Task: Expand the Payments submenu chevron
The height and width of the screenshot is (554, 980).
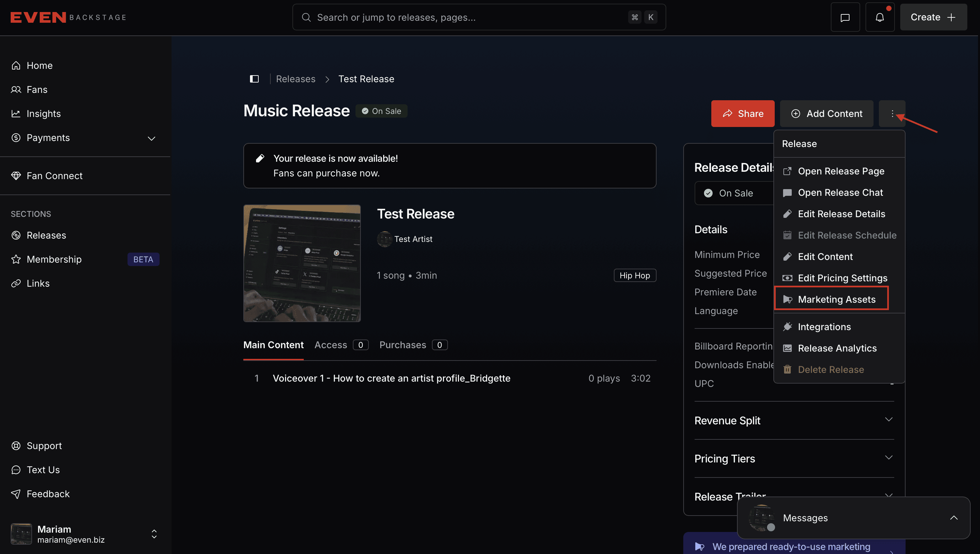Action: click(x=152, y=138)
